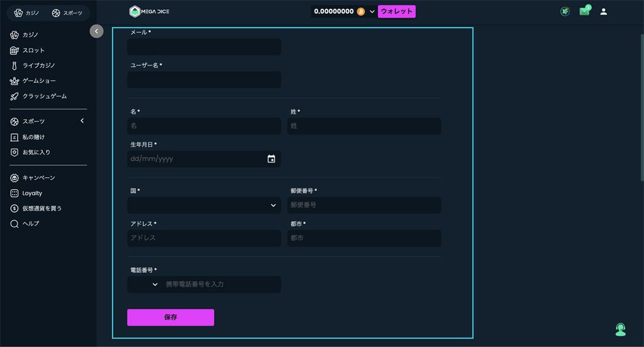Image resolution: width=644 pixels, height=347 pixels.
Task: Open the currency dropdown chevron
Action: coord(372,11)
